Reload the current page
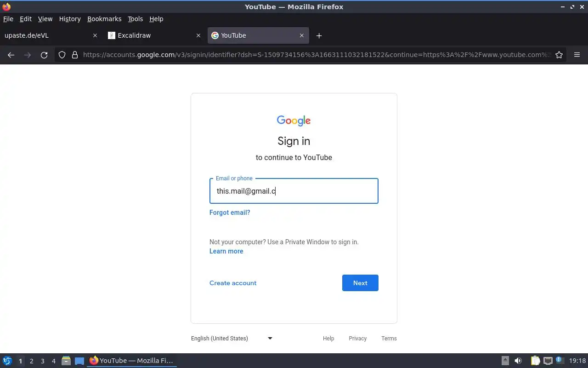 pyautogui.click(x=44, y=55)
